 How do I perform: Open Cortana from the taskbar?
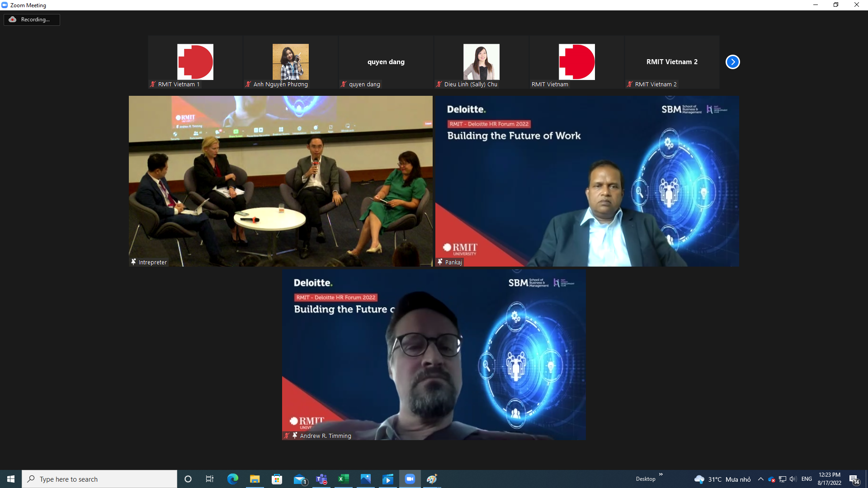click(x=188, y=479)
